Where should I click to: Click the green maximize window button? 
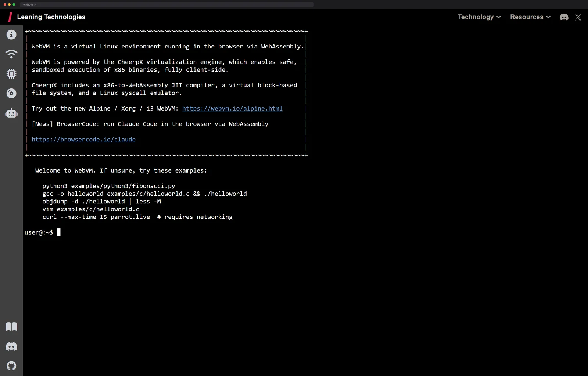(x=14, y=4)
